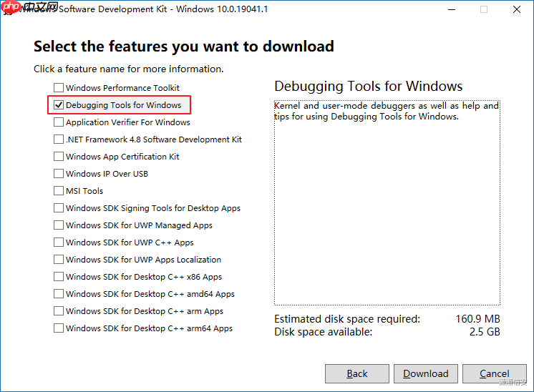Image resolution: width=534 pixels, height=392 pixels.
Task: Click 'Windows SDK for Desktop C++ arm64 Apps'
Action: pyautogui.click(x=150, y=328)
